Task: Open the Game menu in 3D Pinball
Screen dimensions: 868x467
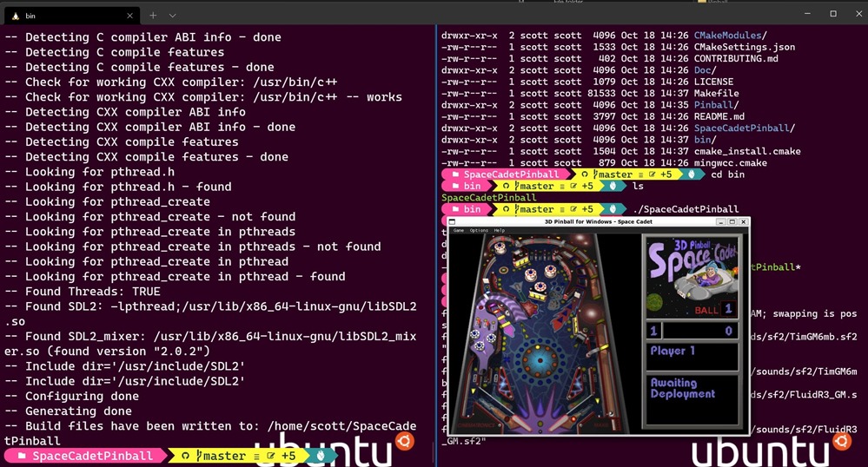Action: [459, 230]
